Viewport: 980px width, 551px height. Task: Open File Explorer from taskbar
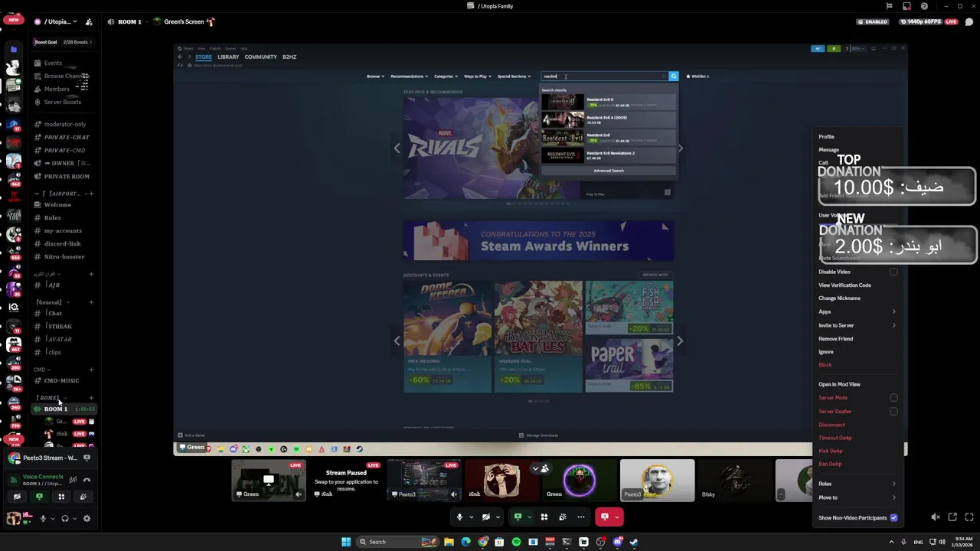coord(449,542)
